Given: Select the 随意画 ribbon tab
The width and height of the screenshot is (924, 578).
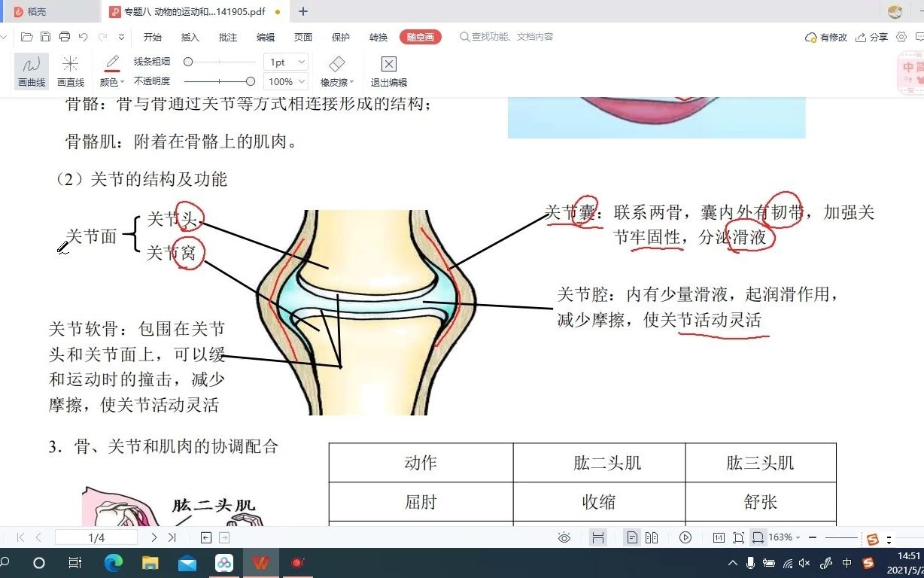Looking at the screenshot, I should (x=420, y=36).
